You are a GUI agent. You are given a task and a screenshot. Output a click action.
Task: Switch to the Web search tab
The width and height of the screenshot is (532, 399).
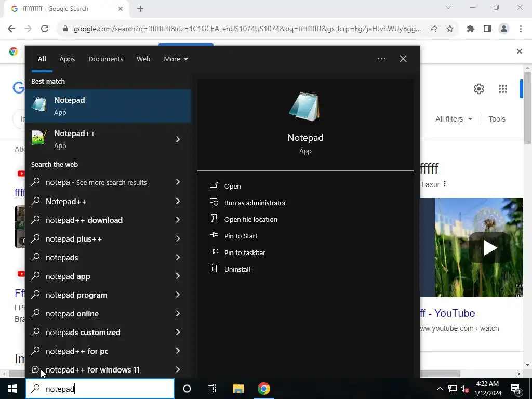(143, 59)
